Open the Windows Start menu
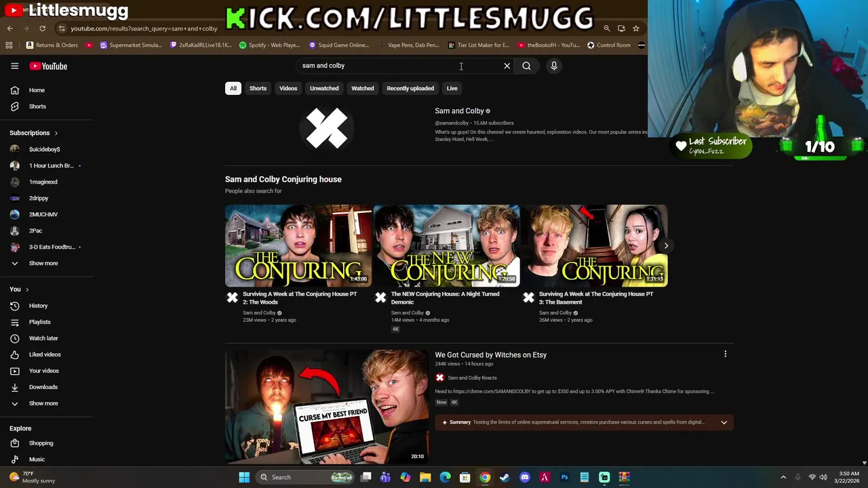The image size is (868, 488). (x=244, y=477)
